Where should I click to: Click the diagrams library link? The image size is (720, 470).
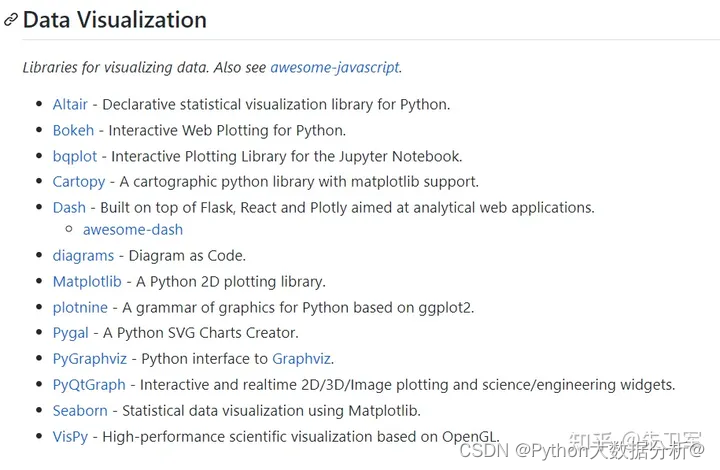coord(83,256)
